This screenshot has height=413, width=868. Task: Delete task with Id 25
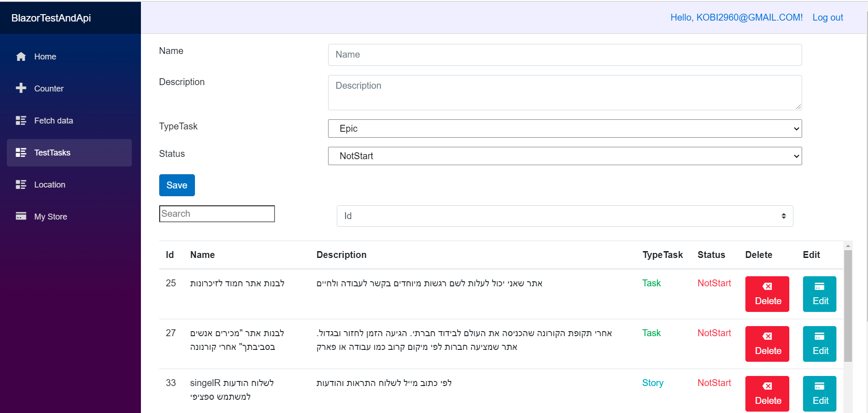tap(767, 294)
